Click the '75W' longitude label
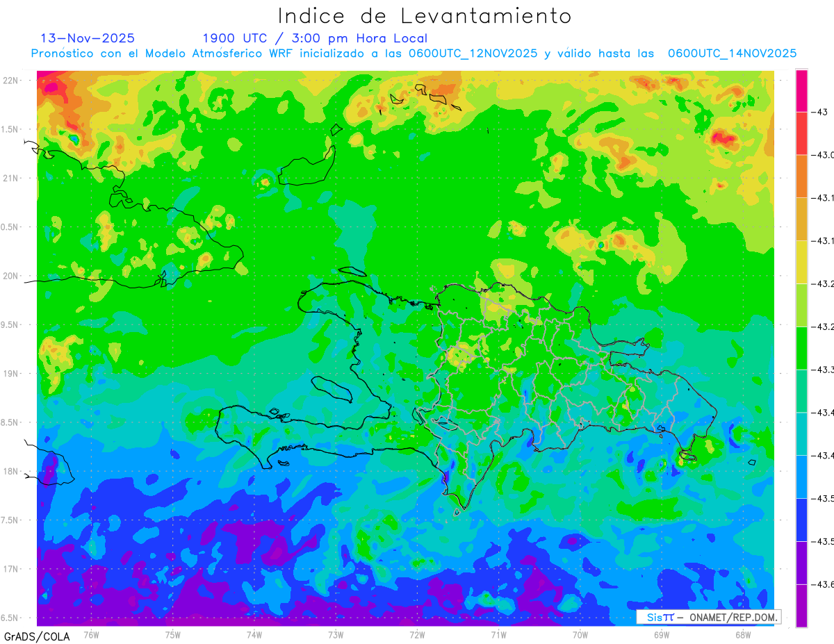The width and height of the screenshot is (834, 644). coord(173,634)
